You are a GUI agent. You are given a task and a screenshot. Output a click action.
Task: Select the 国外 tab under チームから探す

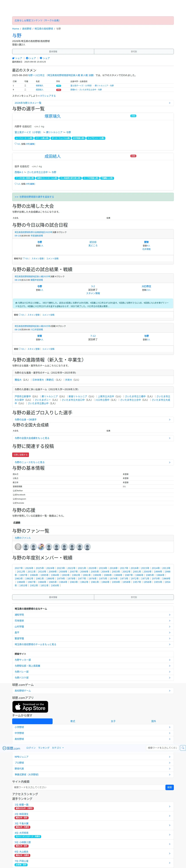tap(154, 721)
